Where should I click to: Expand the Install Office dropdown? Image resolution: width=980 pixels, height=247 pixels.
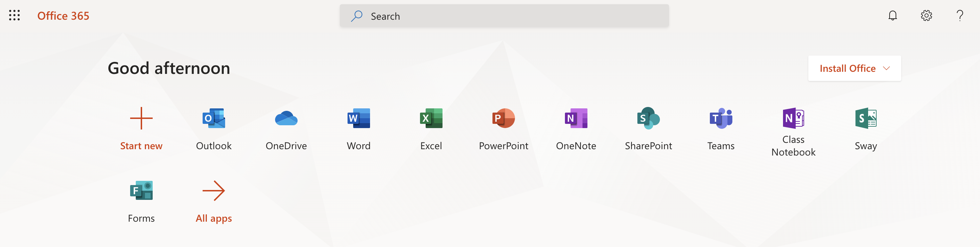pos(854,69)
